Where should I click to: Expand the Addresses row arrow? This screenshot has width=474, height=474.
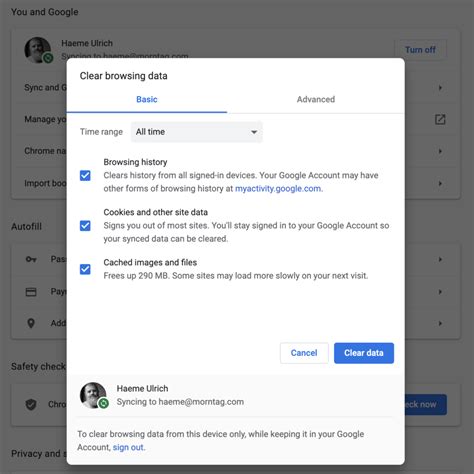(440, 323)
